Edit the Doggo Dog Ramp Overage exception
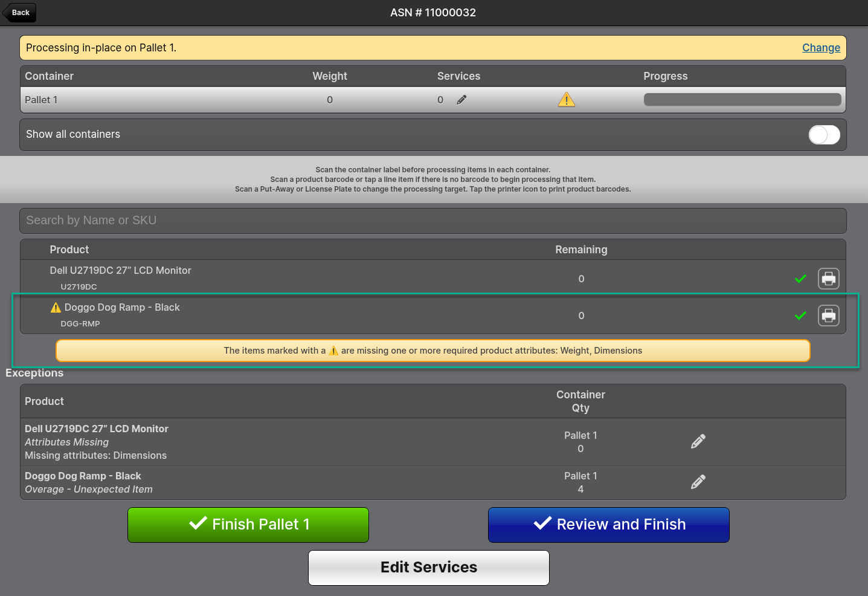This screenshot has width=868, height=596. (698, 482)
